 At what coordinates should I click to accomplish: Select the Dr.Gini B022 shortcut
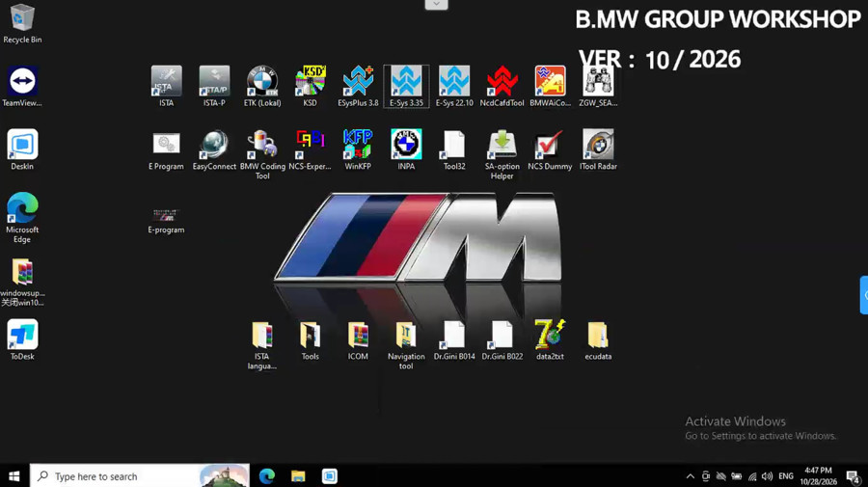point(502,341)
